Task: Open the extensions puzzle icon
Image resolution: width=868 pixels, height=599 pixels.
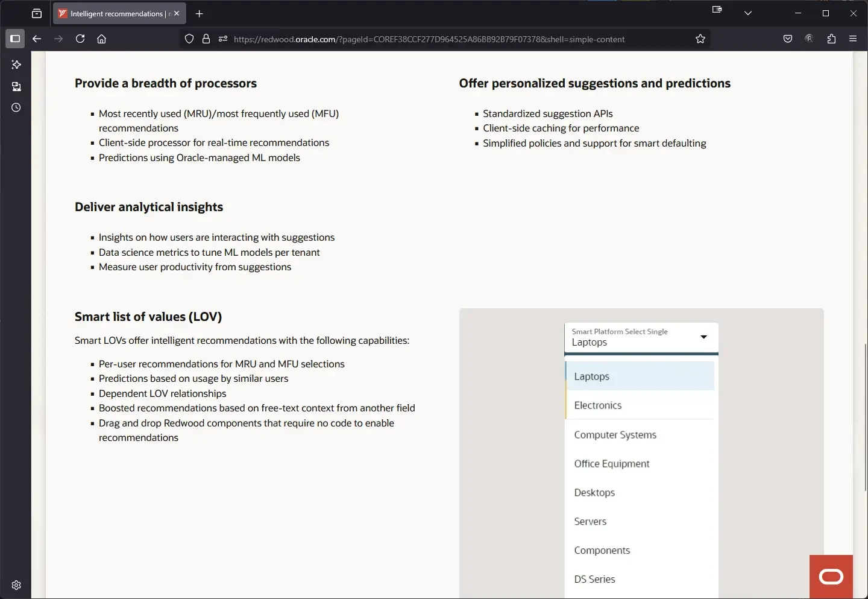Action: tap(831, 39)
